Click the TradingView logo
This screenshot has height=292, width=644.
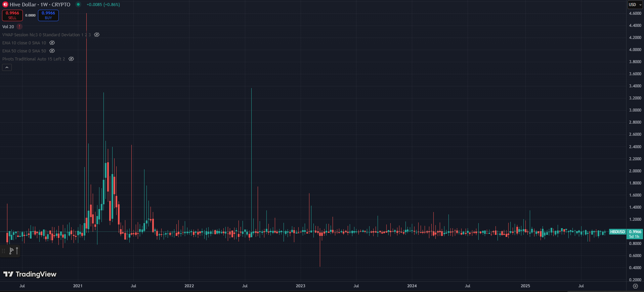click(x=30, y=274)
